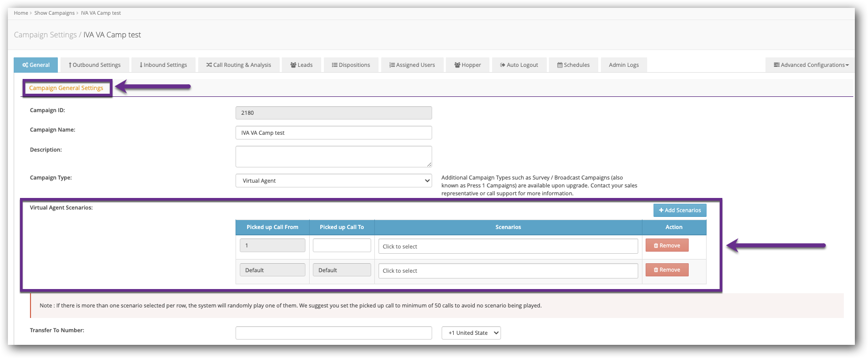Go to the Leads tab
Viewport: 868px width, 358px height.
point(301,65)
